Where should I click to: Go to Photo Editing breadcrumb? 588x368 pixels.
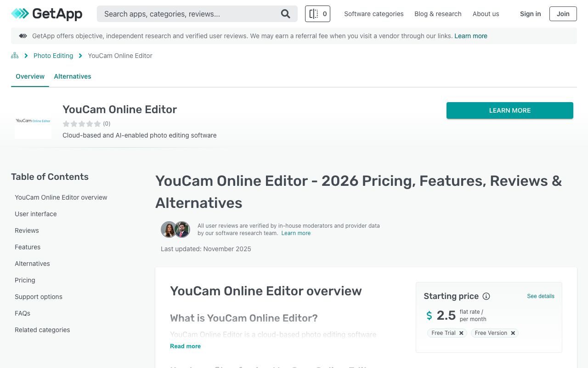click(53, 56)
